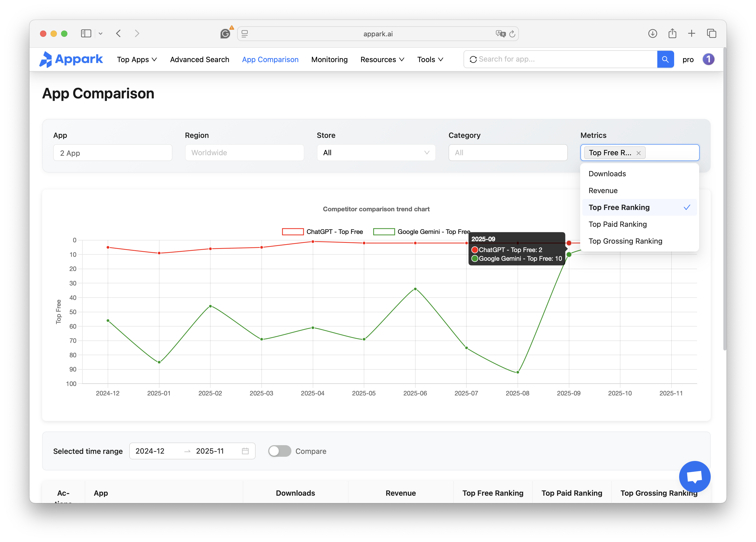Toggle the browser sidebar icon
The height and width of the screenshot is (542, 756).
86,33
